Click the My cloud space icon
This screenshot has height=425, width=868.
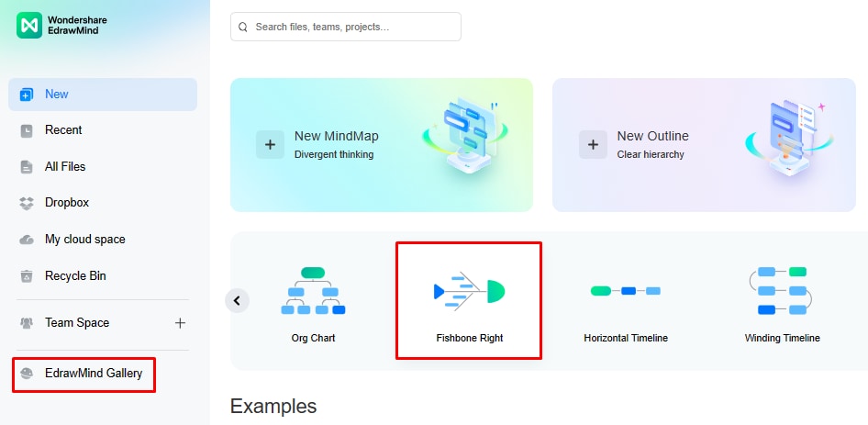pyautogui.click(x=27, y=240)
